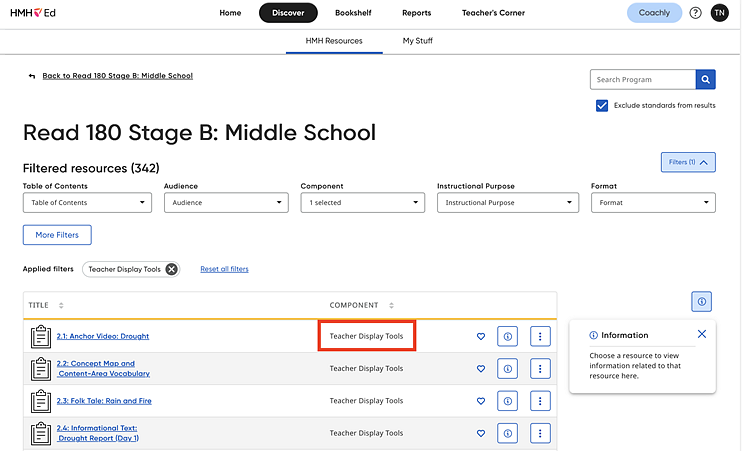Click clipboard icon for 2.1 Anchor Video
The image size is (742, 451).
point(41,336)
